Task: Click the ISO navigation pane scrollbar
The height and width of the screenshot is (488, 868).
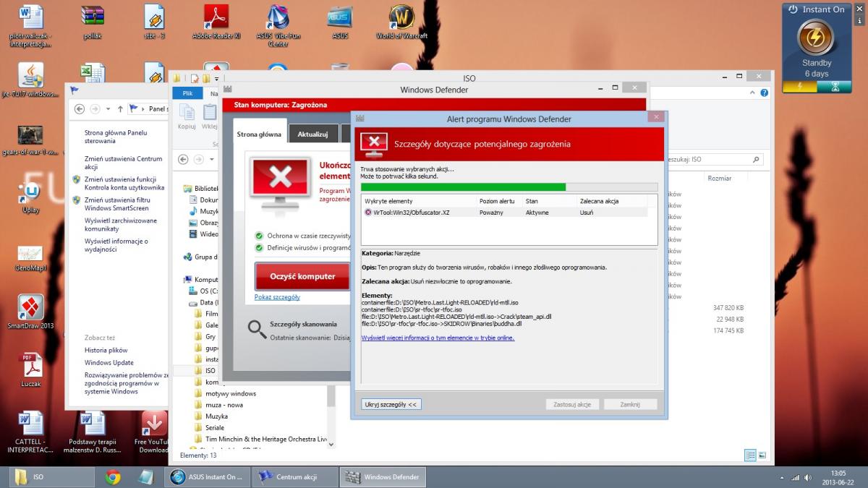Action: point(331,394)
